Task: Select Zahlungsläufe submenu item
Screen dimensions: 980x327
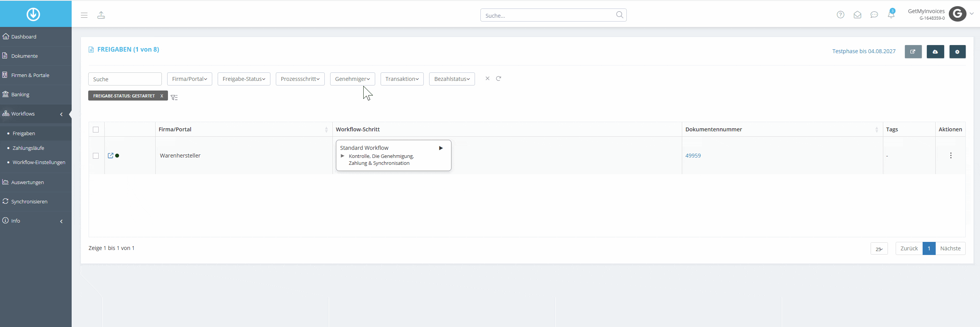Action: click(28, 148)
